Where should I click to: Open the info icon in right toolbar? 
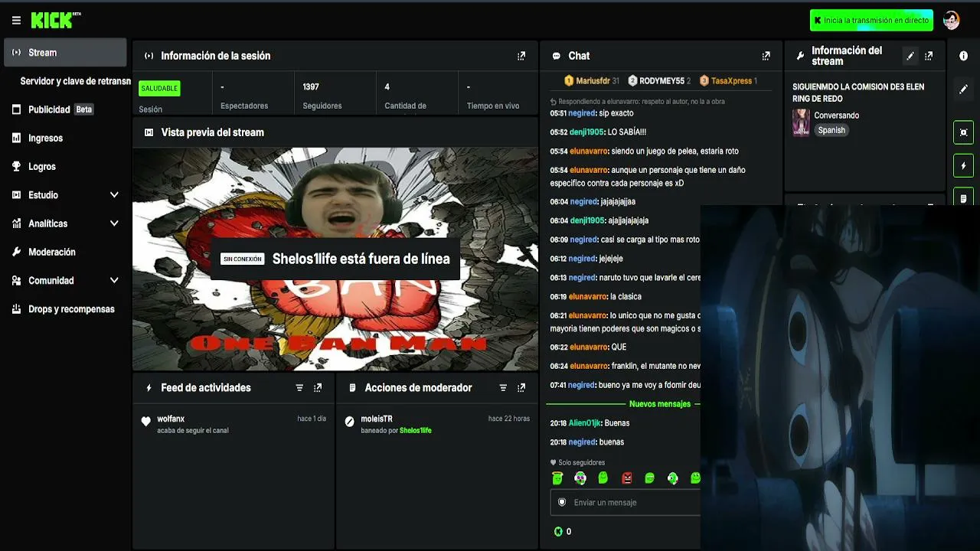[x=963, y=56]
